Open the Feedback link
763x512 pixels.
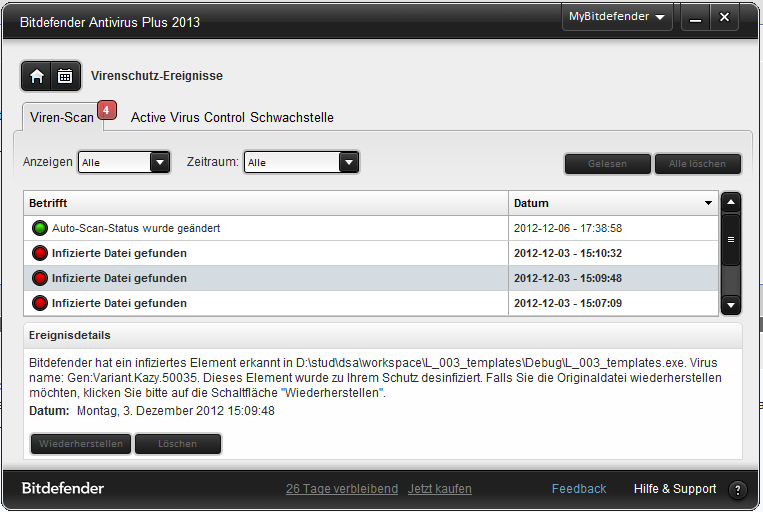tap(579, 489)
